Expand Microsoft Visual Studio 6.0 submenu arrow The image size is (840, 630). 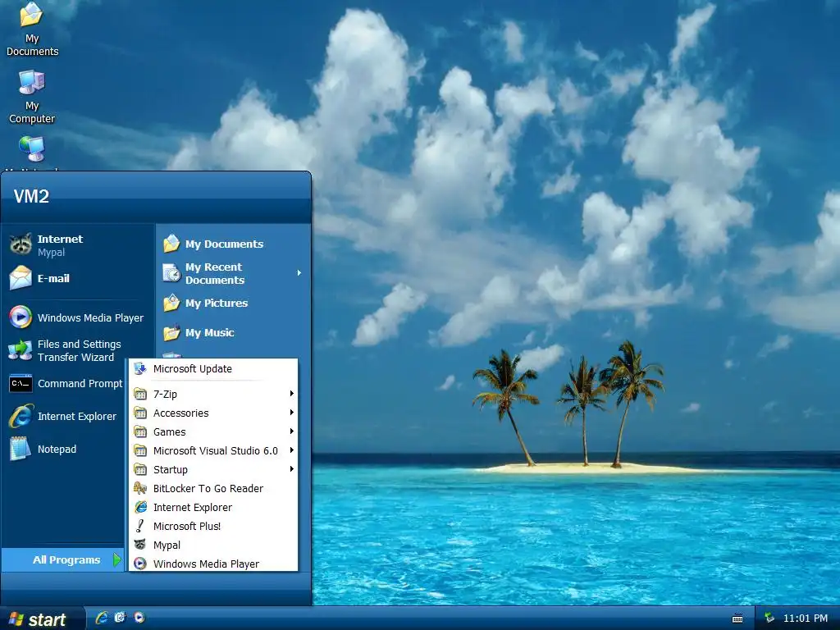pyautogui.click(x=291, y=450)
